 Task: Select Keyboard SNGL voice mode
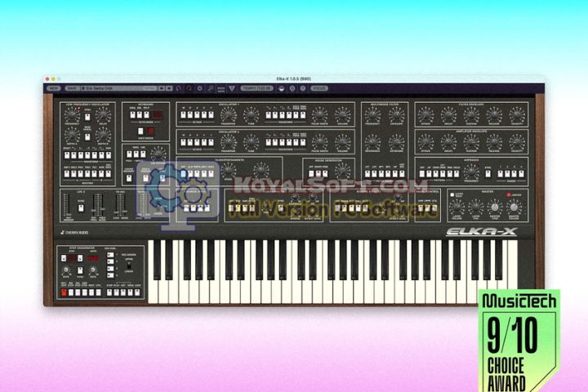point(133,115)
